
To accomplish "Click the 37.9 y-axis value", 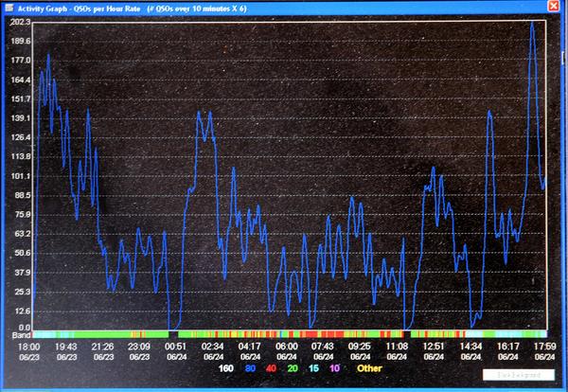I will [22, 272].
